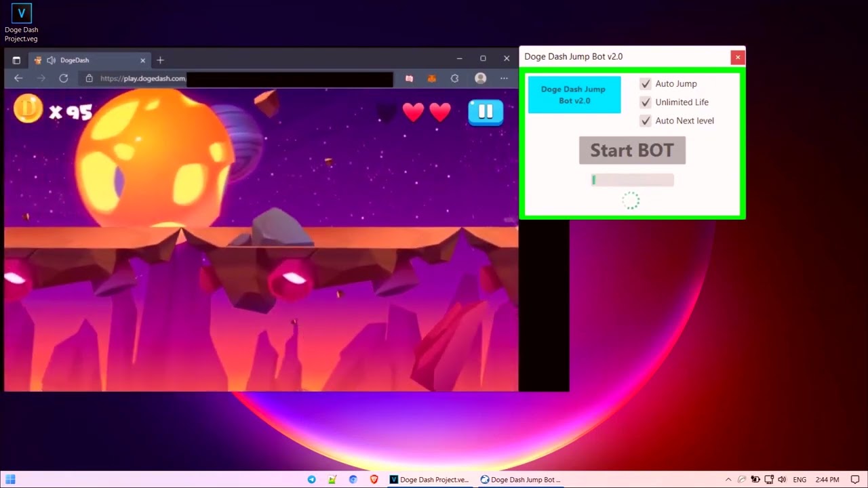Viewport: 868px width, 488px height.
Task: Open Telegram from the taskbar
Action: [311, 479]
